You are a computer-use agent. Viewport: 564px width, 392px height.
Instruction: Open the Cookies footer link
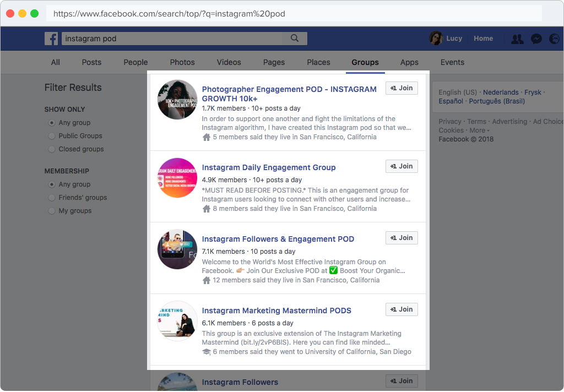coord(451,130)
